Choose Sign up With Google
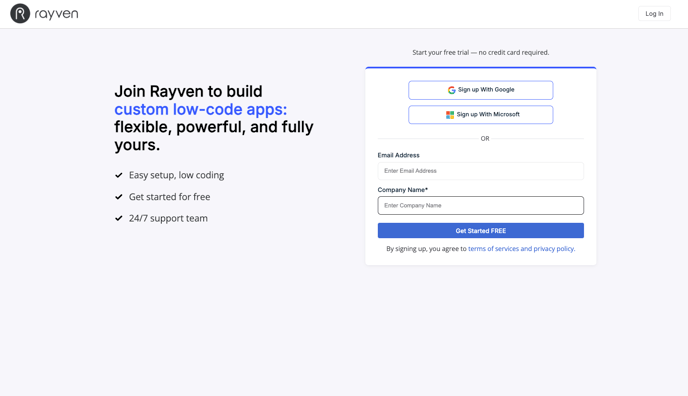 tap(480, 90)
